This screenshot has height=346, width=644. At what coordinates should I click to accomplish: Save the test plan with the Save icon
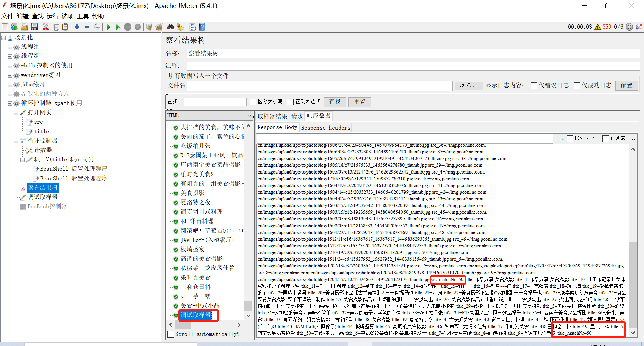34,27
